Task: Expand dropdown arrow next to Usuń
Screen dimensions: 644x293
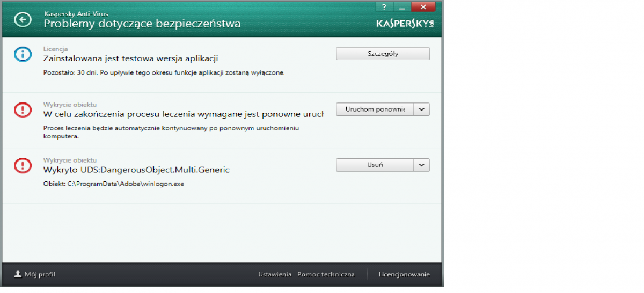Action: tap(422, 165)
